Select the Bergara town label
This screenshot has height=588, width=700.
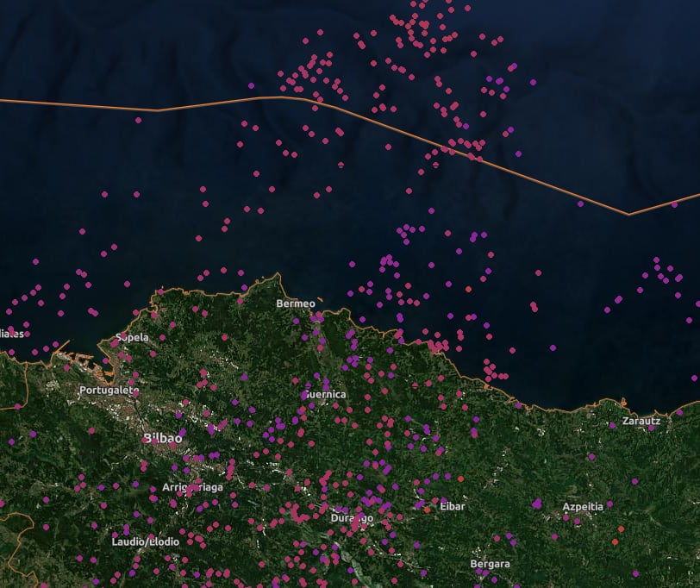[490, 564]
